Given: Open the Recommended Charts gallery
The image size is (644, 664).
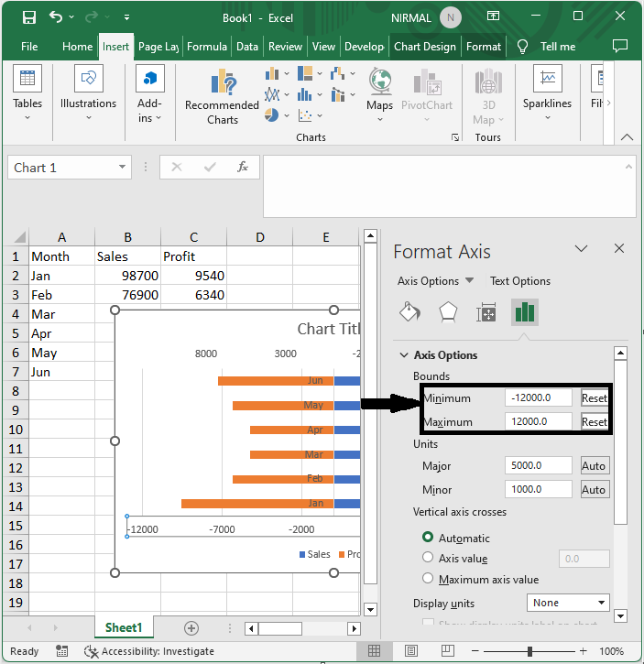Looking at the screenshot, I should click(222, 98).
